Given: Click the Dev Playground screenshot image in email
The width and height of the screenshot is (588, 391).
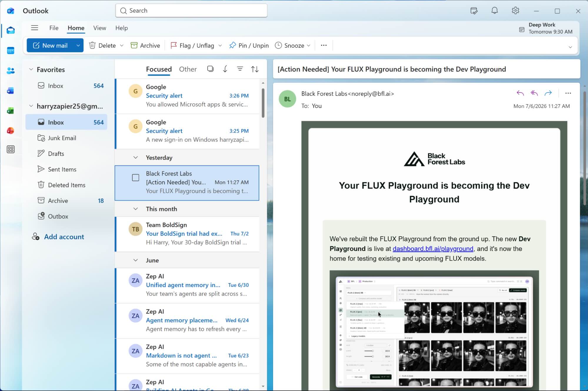Looking at the screenshot, I should point(434,331).
